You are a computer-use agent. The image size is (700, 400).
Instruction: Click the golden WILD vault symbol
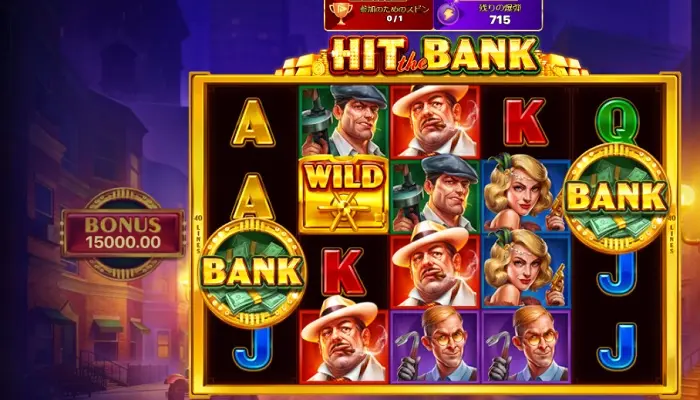[x=343, y=195]
